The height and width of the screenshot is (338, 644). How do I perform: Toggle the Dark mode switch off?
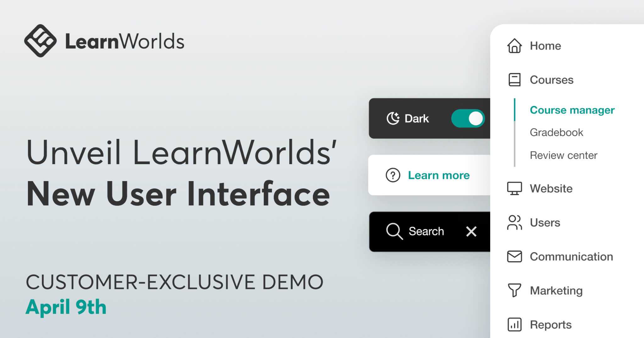coord(468,118)
